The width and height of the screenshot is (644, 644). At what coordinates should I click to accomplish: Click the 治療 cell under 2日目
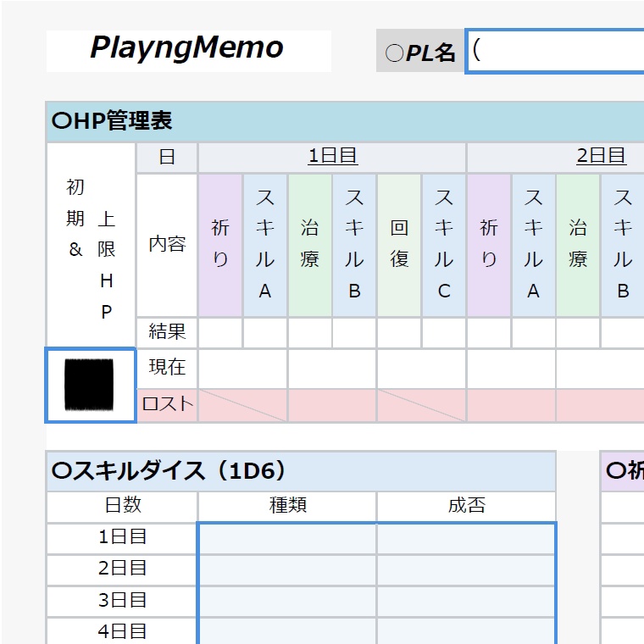(578, 245)
